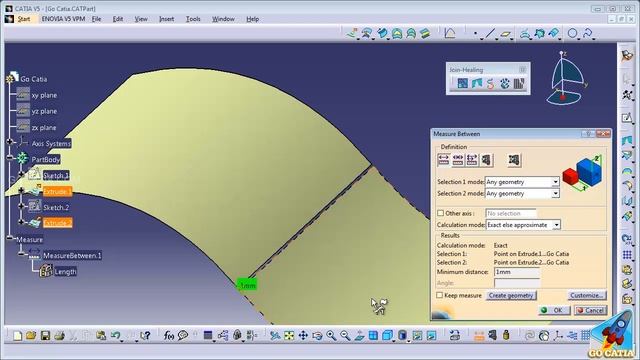Viewport: 640px width, 360px height.
Task: Collapse the MeasureBetween.1 tree node
Action: coord(21,254)
